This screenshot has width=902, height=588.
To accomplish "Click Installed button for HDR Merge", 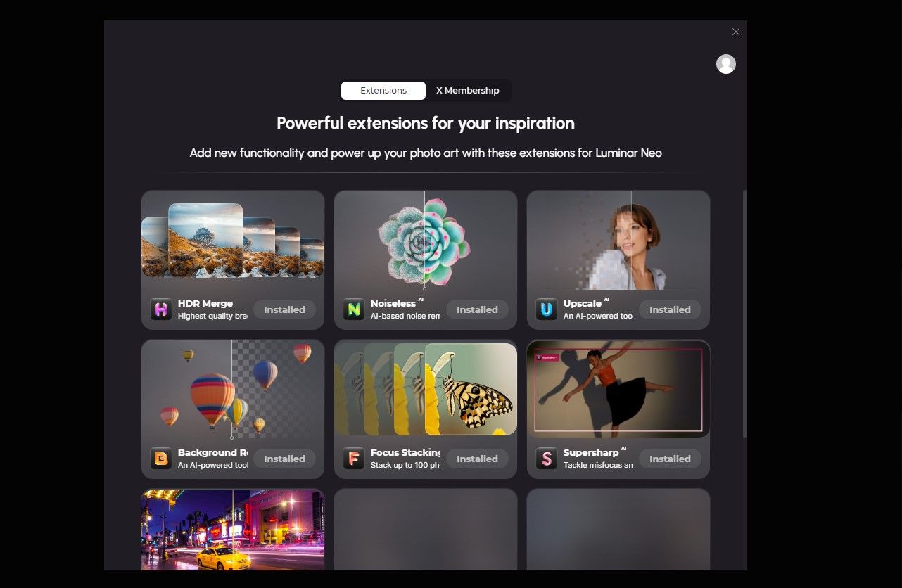I will 284,309.
